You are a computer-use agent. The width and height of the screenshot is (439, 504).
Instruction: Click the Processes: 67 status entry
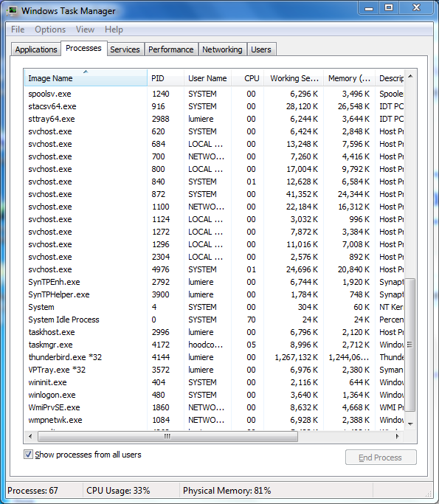32,491
